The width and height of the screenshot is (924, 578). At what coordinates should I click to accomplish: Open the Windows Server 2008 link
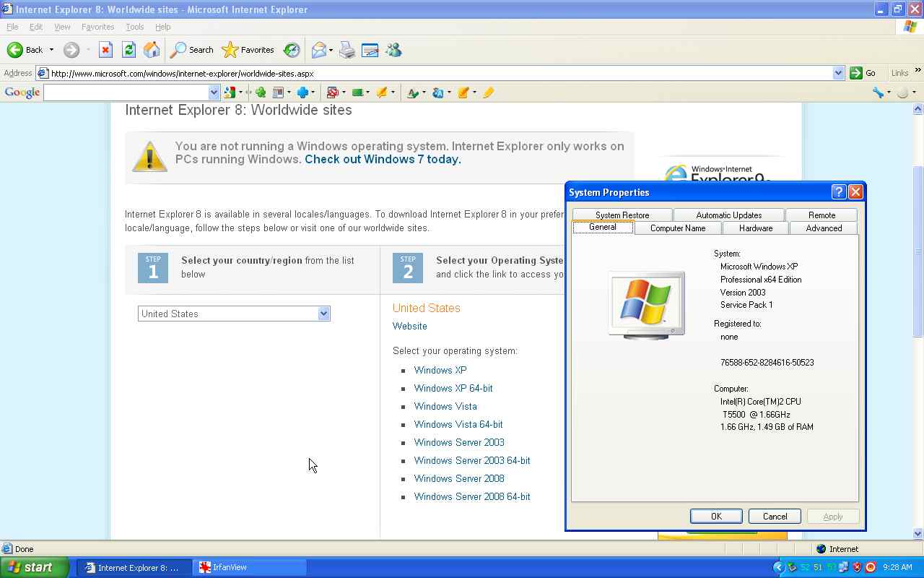click(x=459, y=478)
